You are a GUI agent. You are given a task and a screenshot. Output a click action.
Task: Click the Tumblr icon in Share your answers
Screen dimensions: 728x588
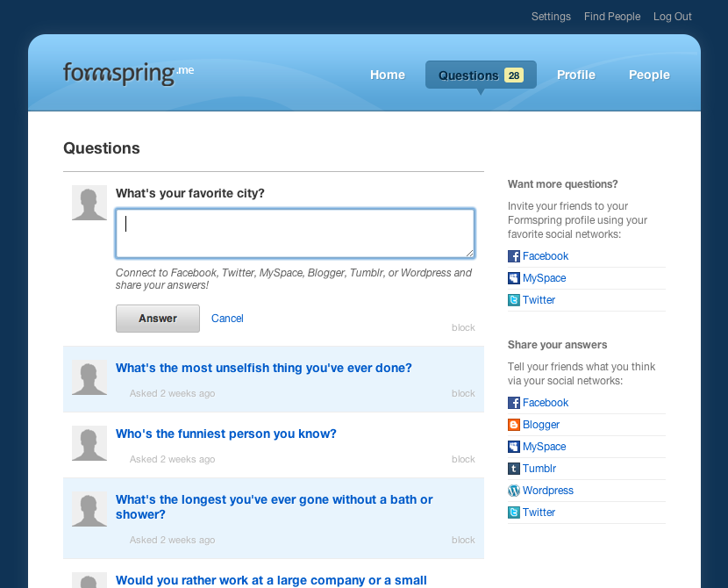(x=514, y=469)
